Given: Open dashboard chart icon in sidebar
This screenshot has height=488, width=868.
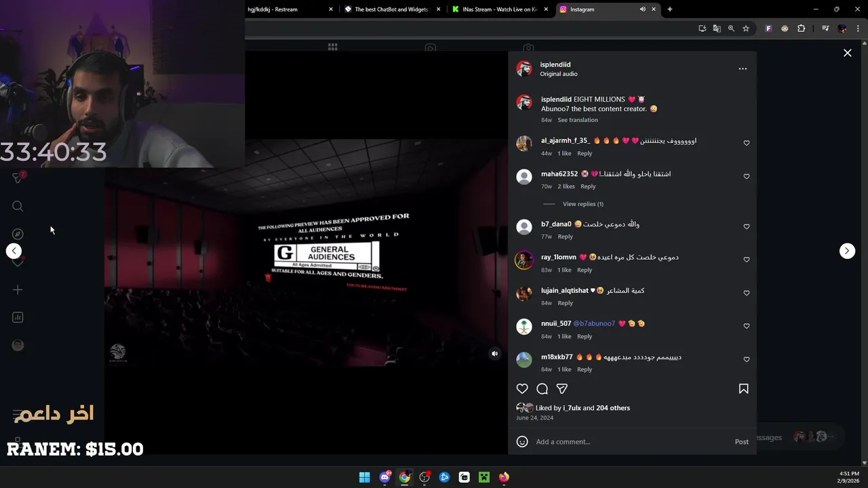Looking at the screenshot, I should click(18, 317).
